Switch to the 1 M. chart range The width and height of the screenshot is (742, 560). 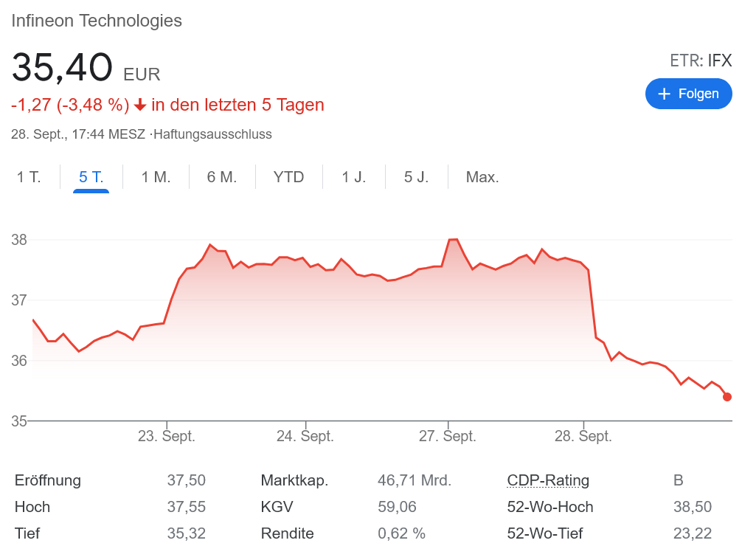pyautogui.click(x=156, y=177)
